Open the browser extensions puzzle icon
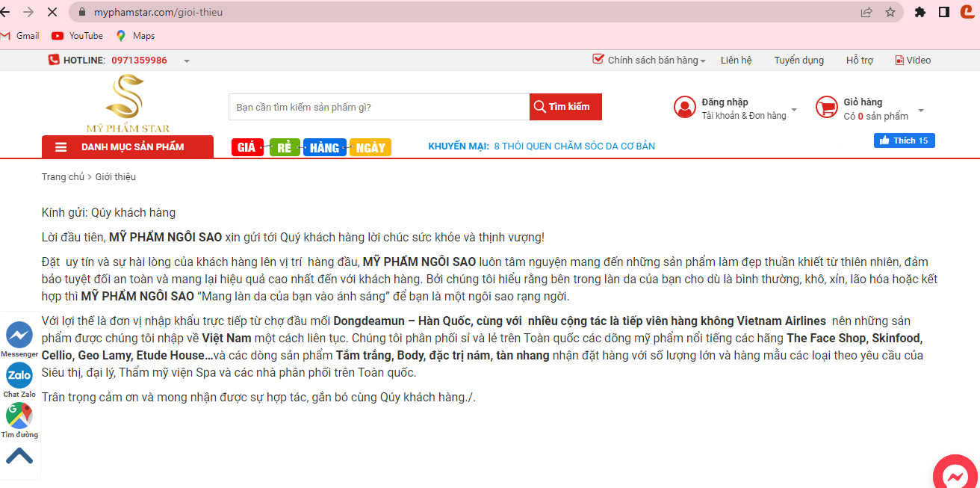 point(920,12)
